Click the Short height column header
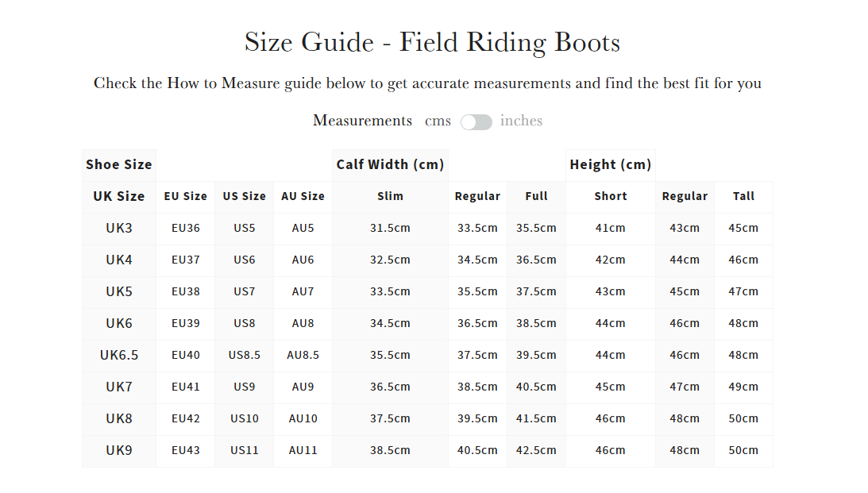868x493 pixels. click(x=610, y=196)
